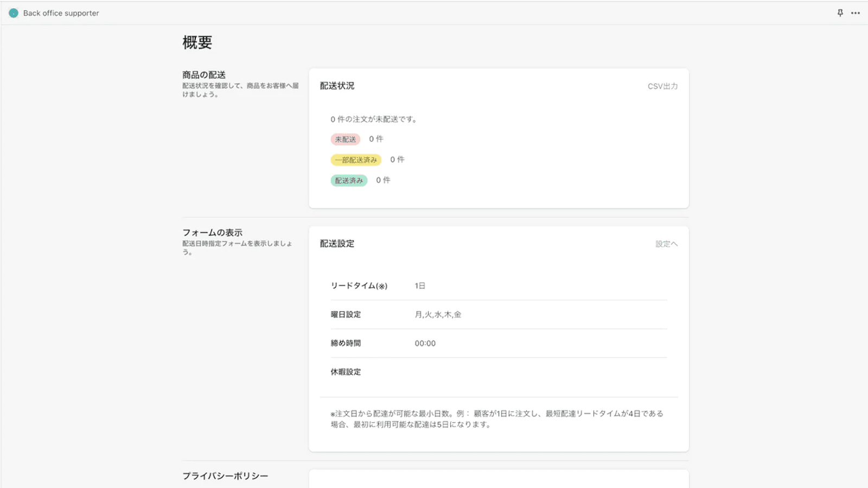This screenshot has height=488, width=868.
Task: Click the Back office supporter app name
Action: pos(60,12)
